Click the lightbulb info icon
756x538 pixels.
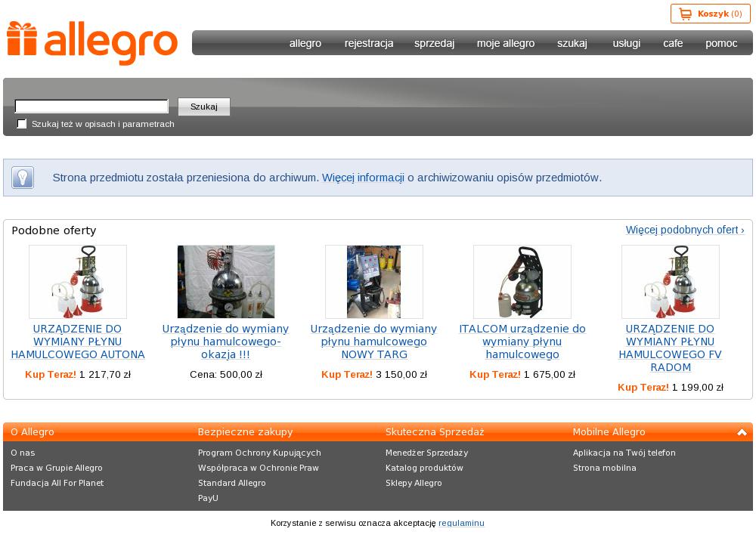coord(23,178)
